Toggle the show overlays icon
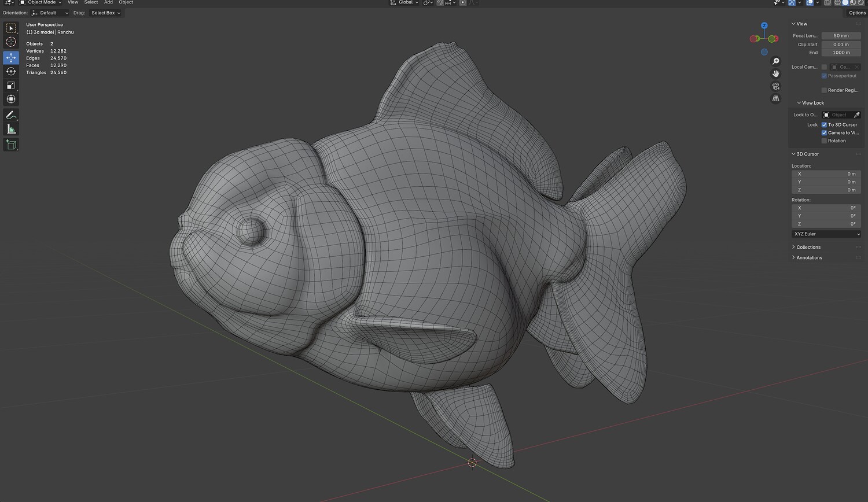868x502 pixels. pyautogui.click(x=810, y=3)
